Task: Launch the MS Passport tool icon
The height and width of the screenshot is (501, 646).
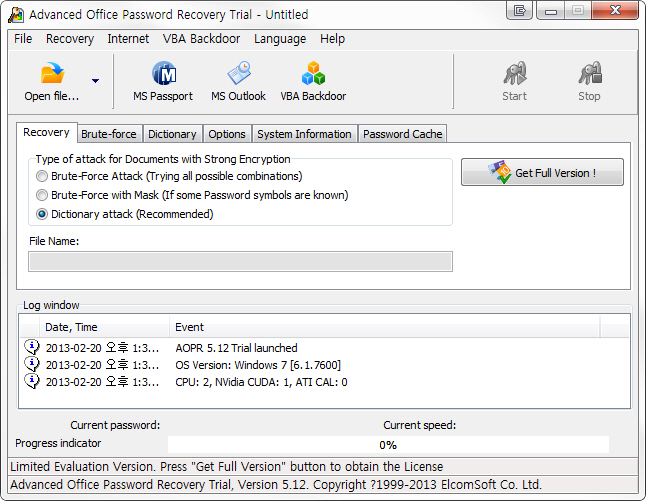Action: [x=164, y=73]
